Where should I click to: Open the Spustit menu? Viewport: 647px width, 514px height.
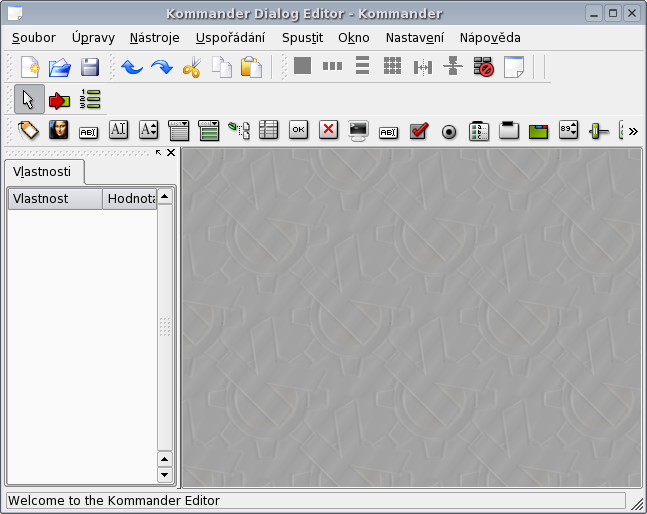(x=302, y=38)
